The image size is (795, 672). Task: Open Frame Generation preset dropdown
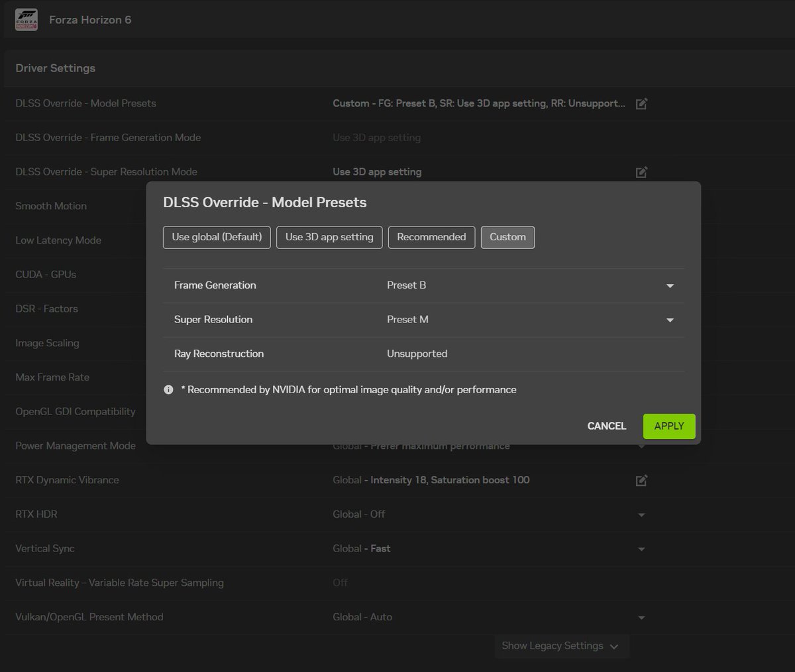point(670,286)
